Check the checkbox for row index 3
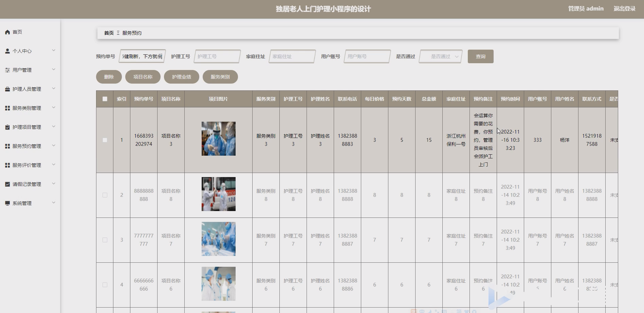644x313 pixels. coord(105,240)
